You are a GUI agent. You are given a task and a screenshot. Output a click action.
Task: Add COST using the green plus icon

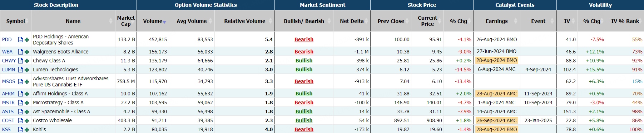27,120
